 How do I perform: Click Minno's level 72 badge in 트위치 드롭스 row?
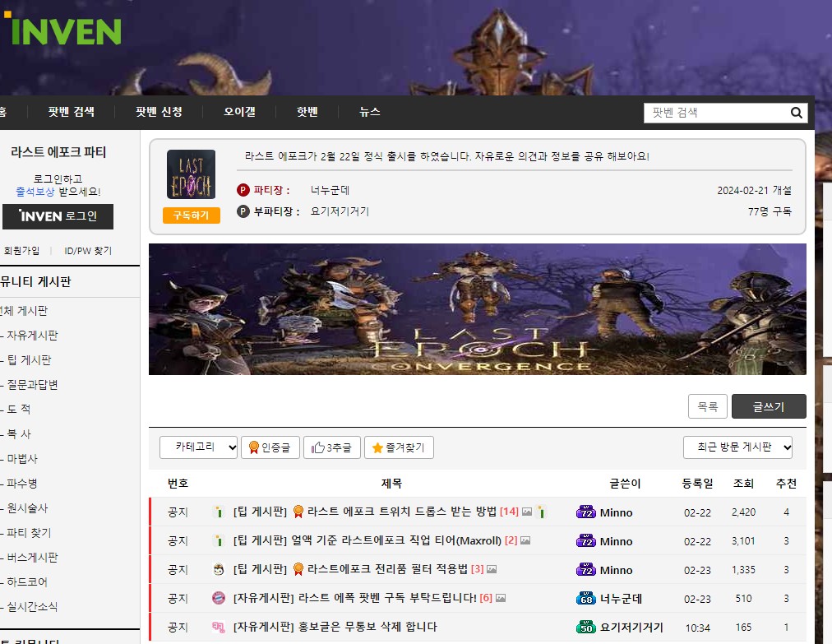pos(586,512)
